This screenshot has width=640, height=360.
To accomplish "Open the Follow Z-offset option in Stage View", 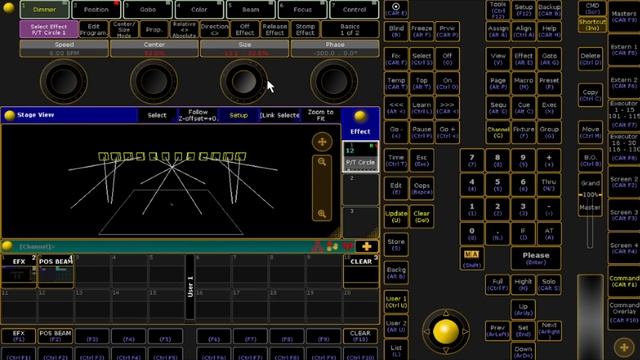I will 198,115.
